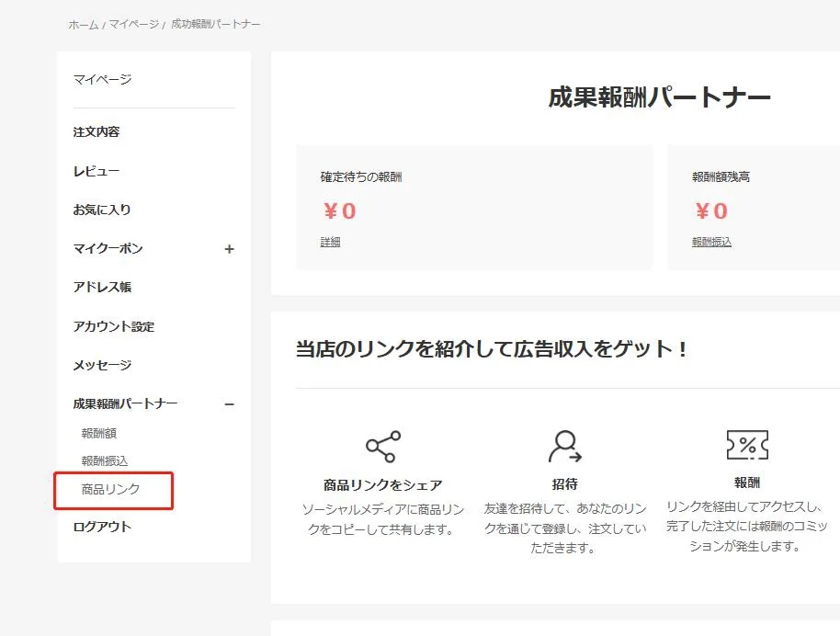Select お気に入り in the sidebar

pyautogui.click(x=102, y=210)
